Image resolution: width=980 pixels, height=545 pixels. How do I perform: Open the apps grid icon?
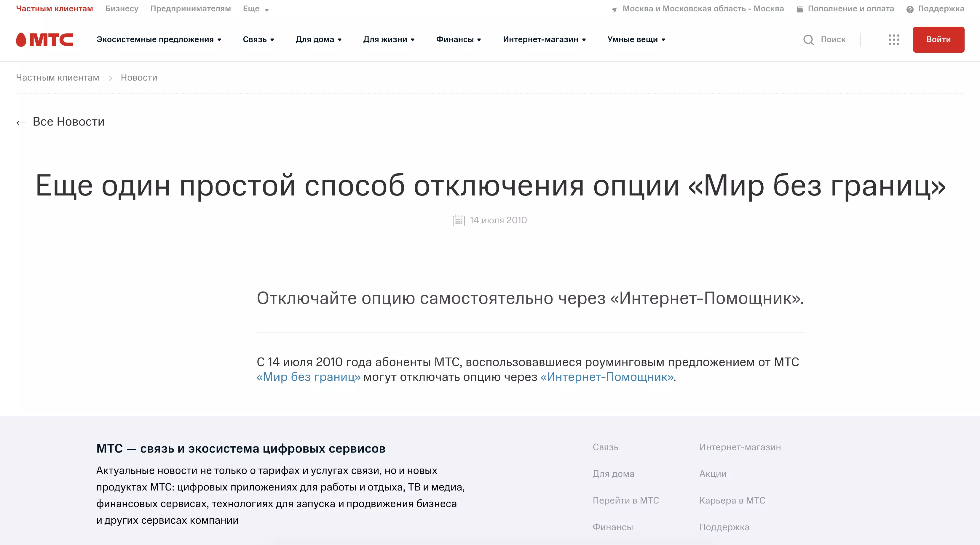point(894,39)
